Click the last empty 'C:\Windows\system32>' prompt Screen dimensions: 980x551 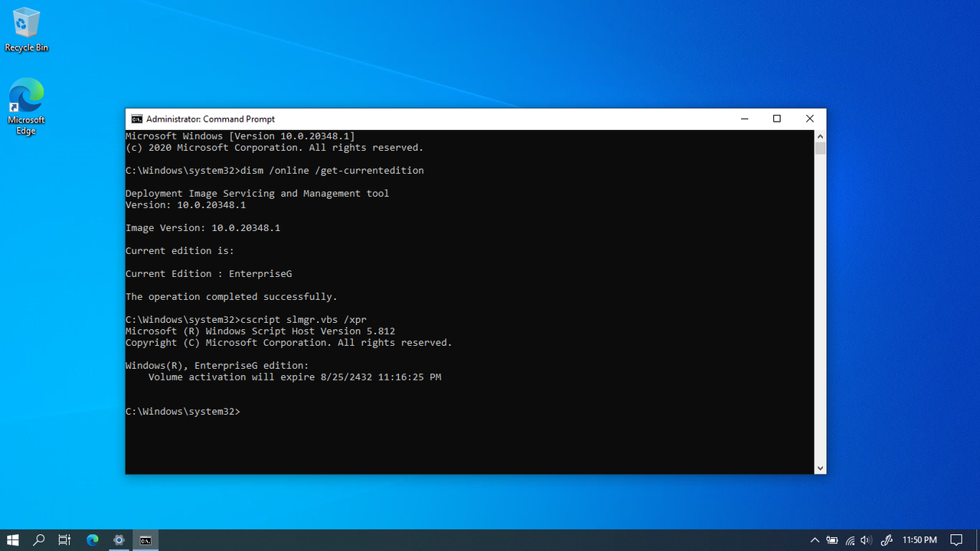[183, 412]
